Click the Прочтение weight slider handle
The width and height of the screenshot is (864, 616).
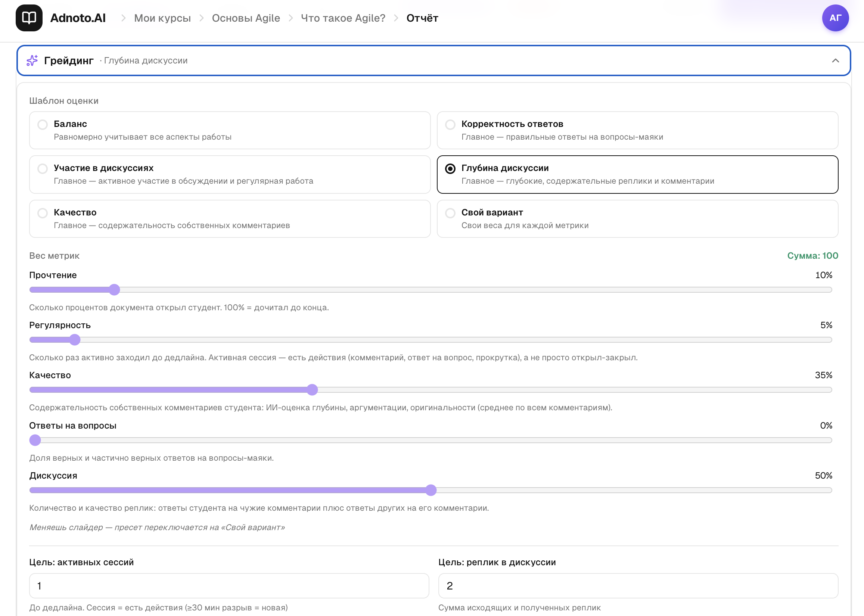[x=114, y=290]
